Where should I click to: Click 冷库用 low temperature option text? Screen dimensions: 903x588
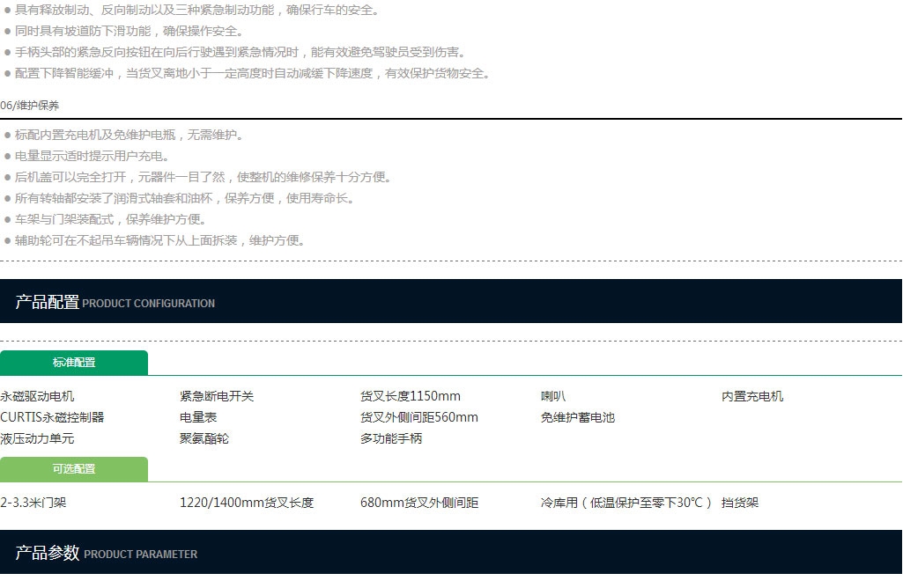(x=626, y=503)
